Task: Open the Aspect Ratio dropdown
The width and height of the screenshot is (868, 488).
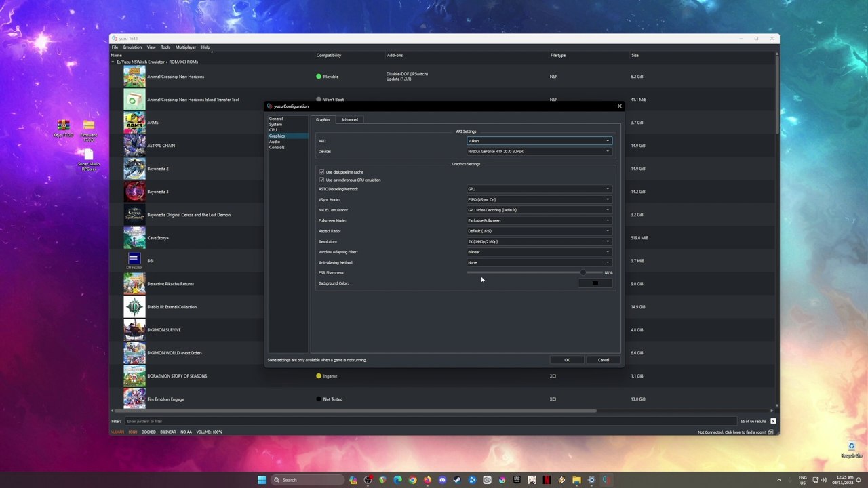Action: [539, 231]
